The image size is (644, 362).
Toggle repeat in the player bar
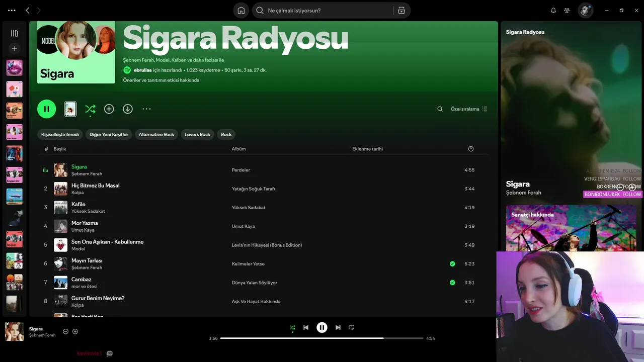pos(352,327)
